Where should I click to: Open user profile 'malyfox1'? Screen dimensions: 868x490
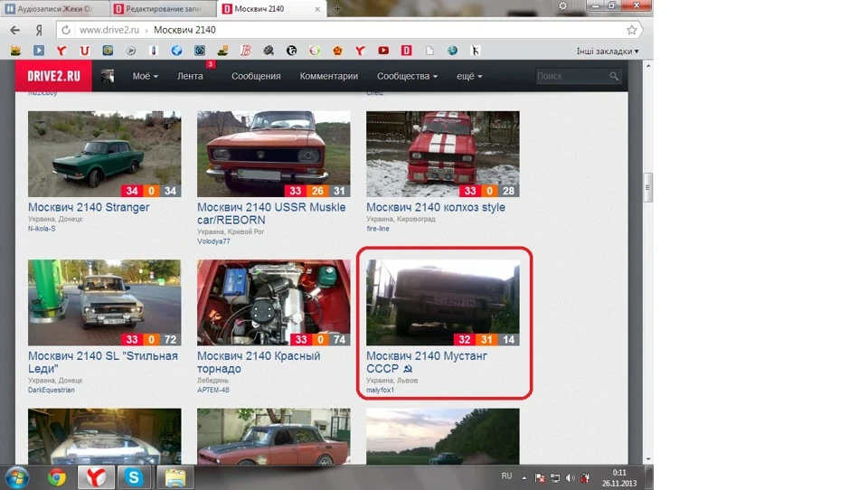point(381,390)
